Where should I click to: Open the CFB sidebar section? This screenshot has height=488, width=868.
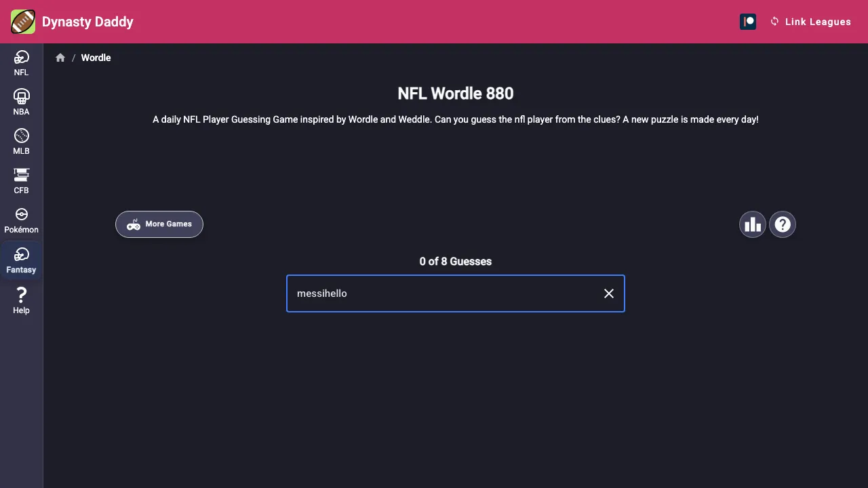pos(21,181)
